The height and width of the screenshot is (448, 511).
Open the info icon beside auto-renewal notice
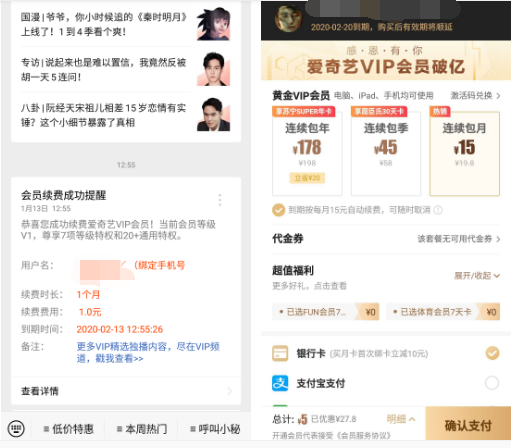(x=438, y=210)
